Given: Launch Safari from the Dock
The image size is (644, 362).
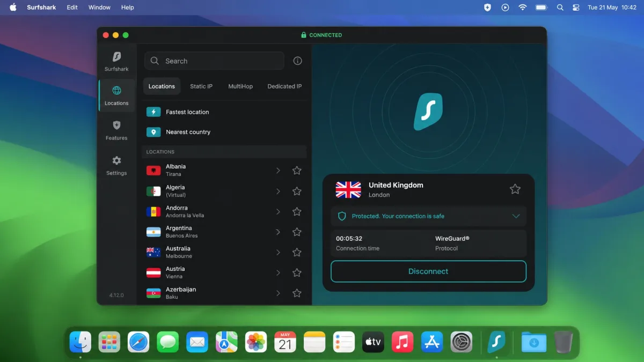Looking at the screenshot, I should 138,342.
